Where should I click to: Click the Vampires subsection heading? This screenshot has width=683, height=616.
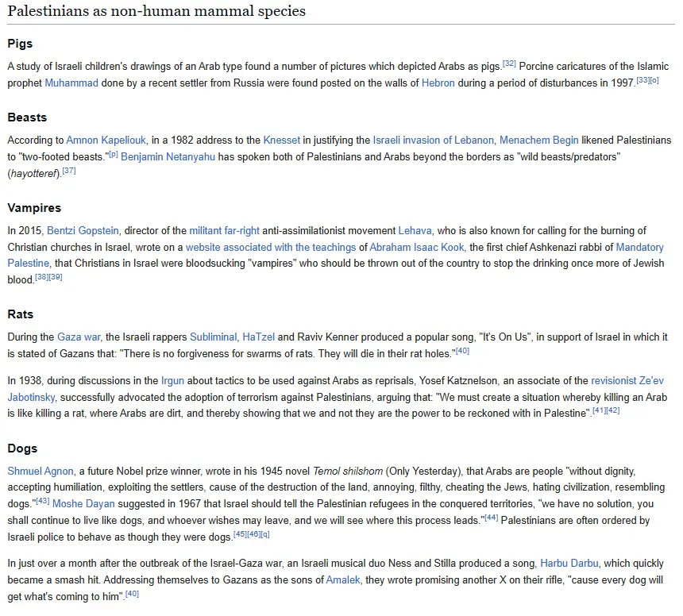(34, 208)
